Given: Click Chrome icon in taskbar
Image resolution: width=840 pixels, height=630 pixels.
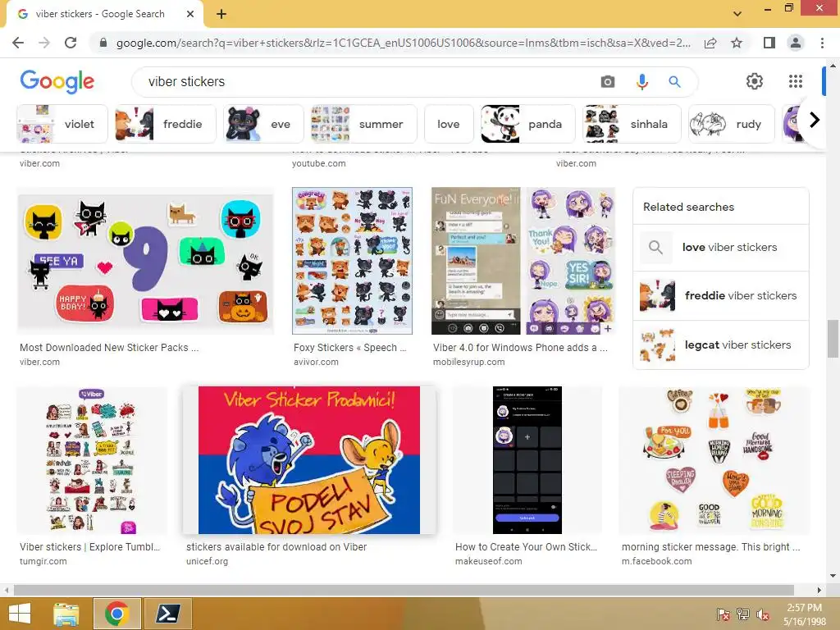Looking at the screenshot, I should coord(116,614).
